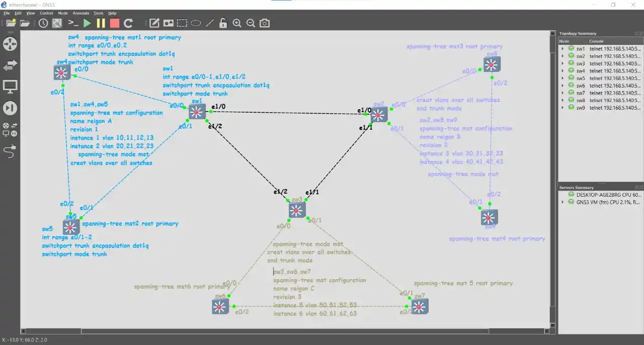Click the Zoom in magnifier
This screenshot has height=345, width=644.
tap(237, 23)
